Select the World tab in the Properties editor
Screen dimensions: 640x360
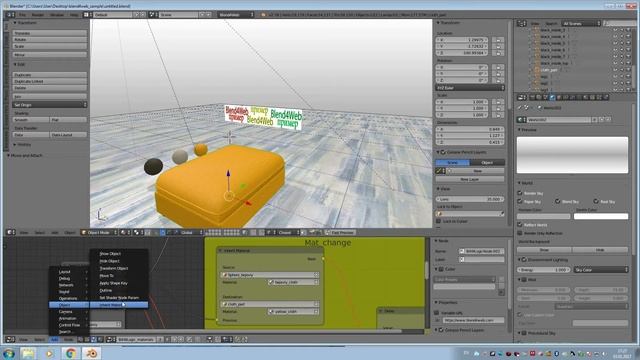click(x=552, y=98)
